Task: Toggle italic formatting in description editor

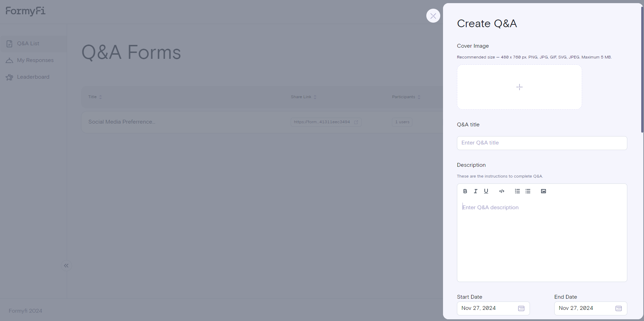Action: click(x=475, y=191)
